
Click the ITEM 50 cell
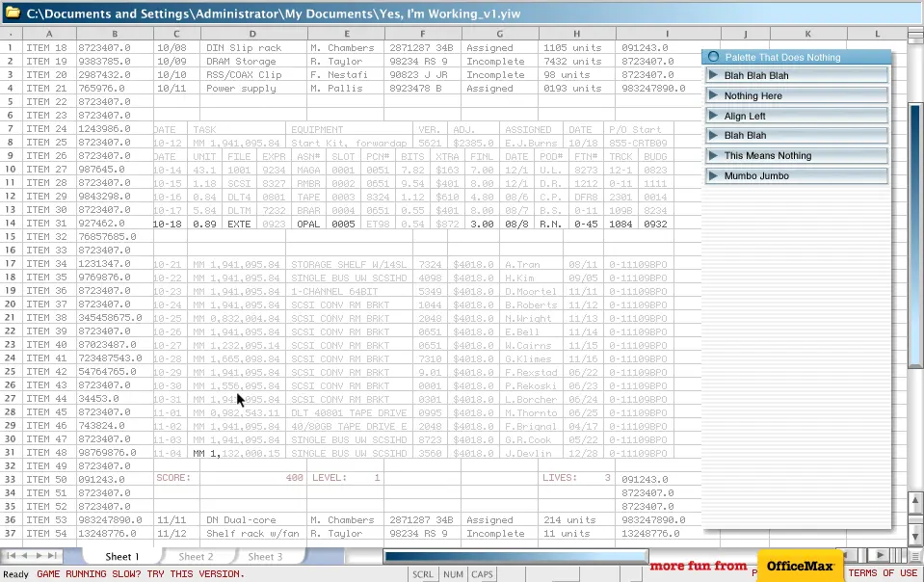(49, 480)
